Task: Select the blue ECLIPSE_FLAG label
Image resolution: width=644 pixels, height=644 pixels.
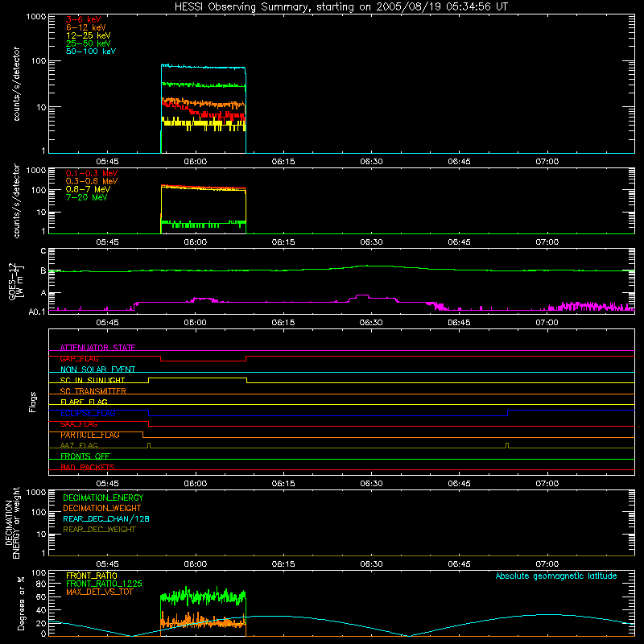Action: (88, 413)
